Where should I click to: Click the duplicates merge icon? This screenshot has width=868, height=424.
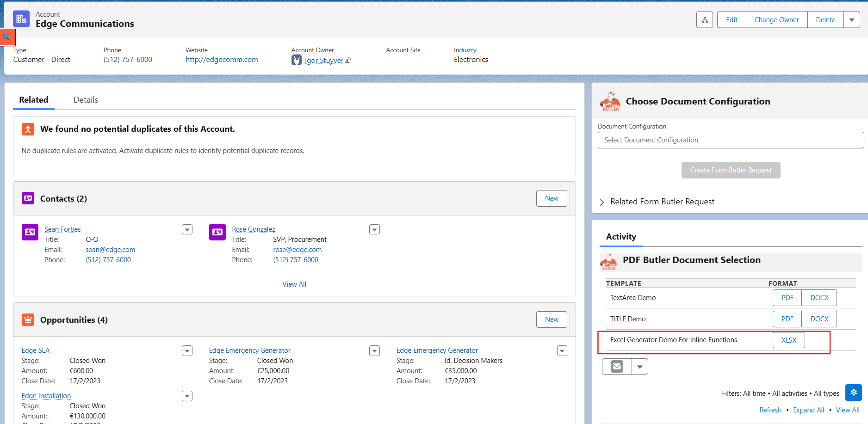pyautogui.click(x=28, y=129)
